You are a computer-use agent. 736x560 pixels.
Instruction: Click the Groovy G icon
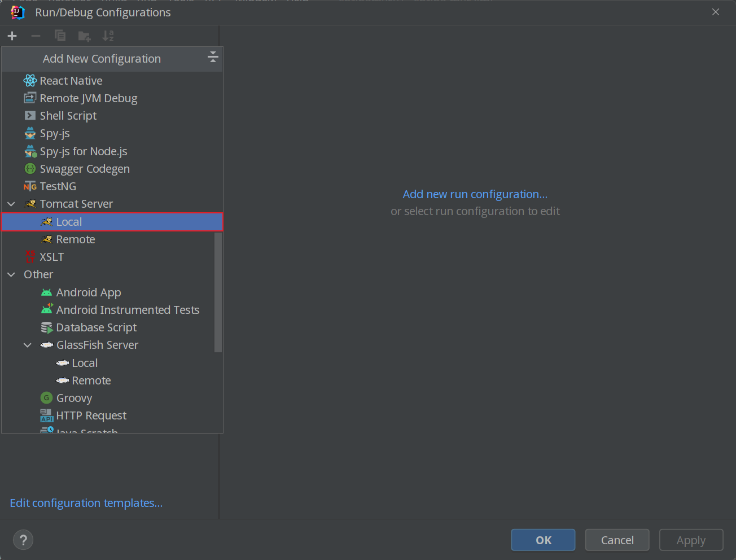pyautogui.click(x=47, y=398)
